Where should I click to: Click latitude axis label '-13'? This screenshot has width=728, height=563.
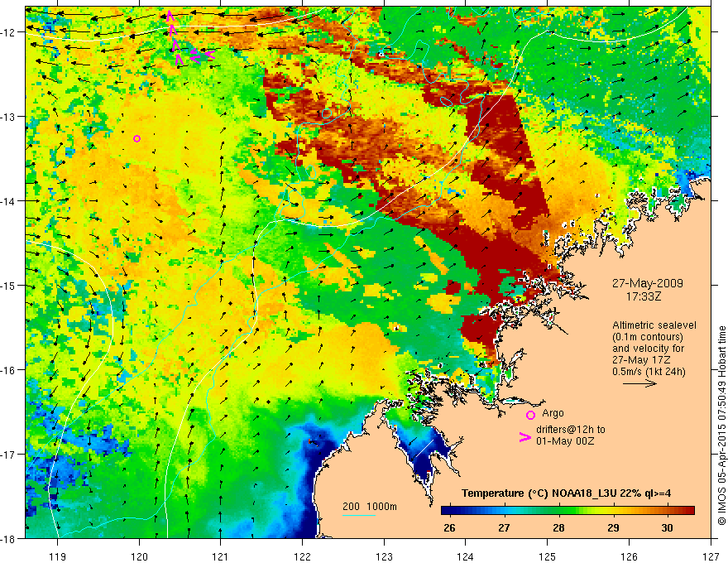8,117
